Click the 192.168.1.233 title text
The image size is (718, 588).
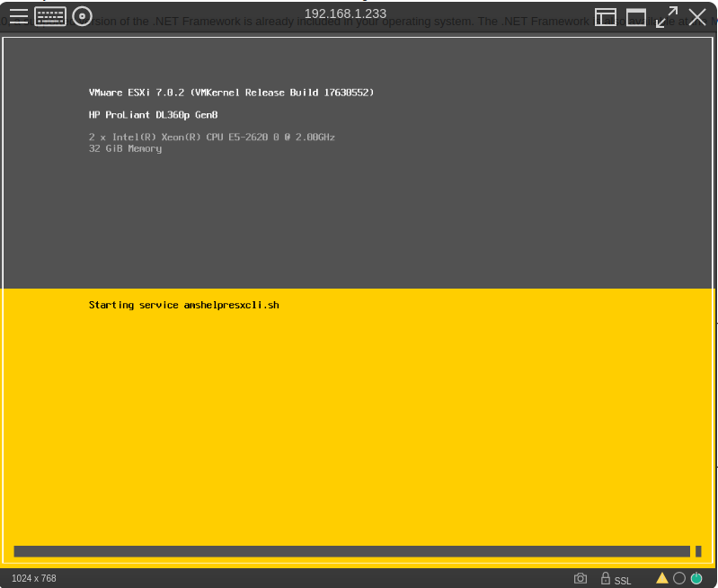pos(345,13)
